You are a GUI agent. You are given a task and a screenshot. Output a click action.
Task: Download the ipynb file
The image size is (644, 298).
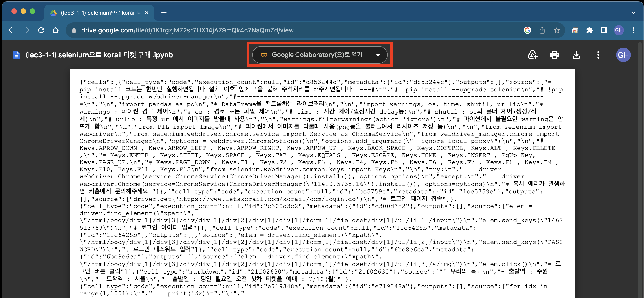(x=576, y=55)
